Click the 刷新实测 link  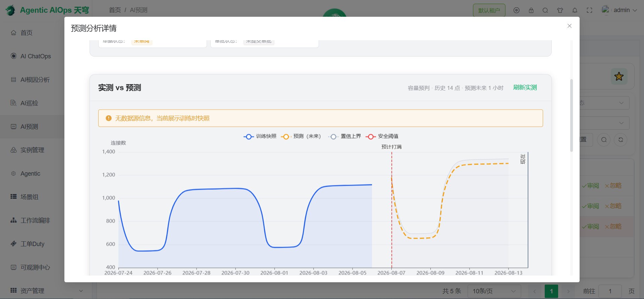pyautogui.click(x=525, y=87)
